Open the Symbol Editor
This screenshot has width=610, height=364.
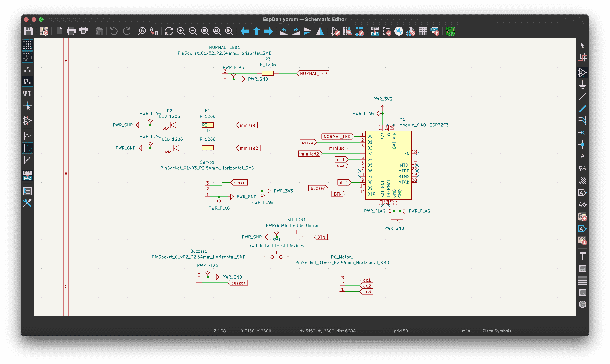[x=335, y=31]
